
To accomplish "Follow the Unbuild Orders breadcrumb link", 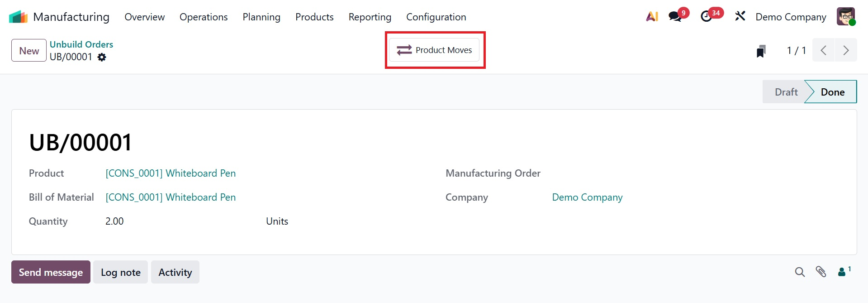I will point(81,44).
